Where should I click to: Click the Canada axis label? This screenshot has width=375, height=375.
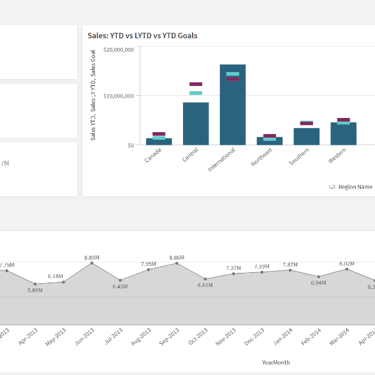pos(153,155)
